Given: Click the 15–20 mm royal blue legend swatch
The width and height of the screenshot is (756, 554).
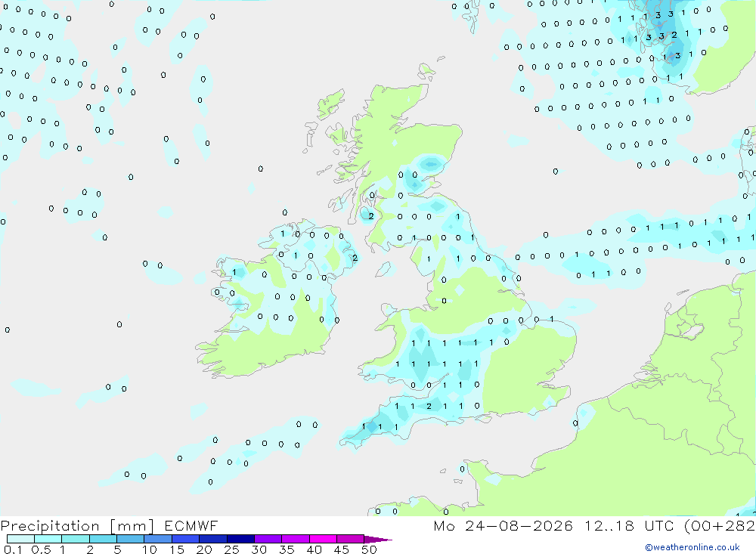Looking at the screenshot, I should tap(185, 539).
